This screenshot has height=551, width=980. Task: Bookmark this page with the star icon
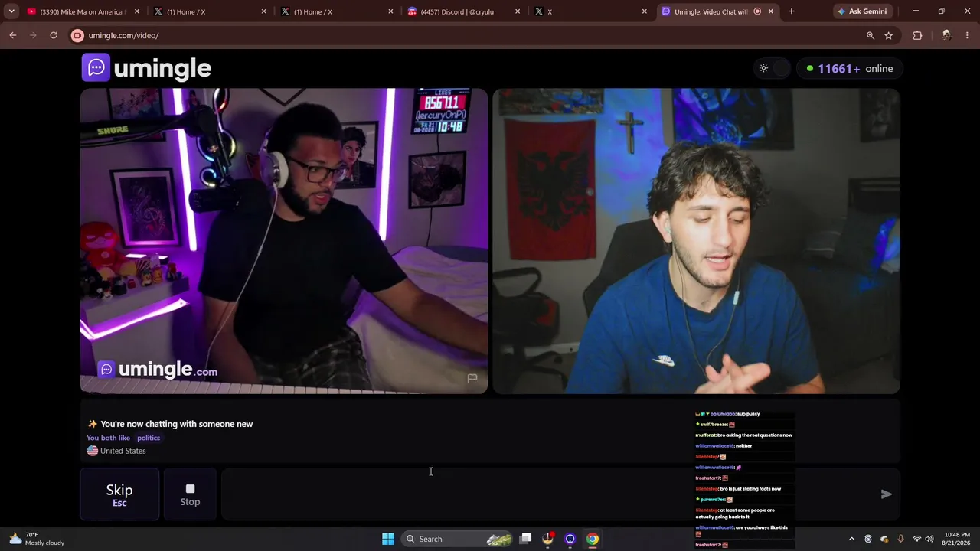click(889, 35)
